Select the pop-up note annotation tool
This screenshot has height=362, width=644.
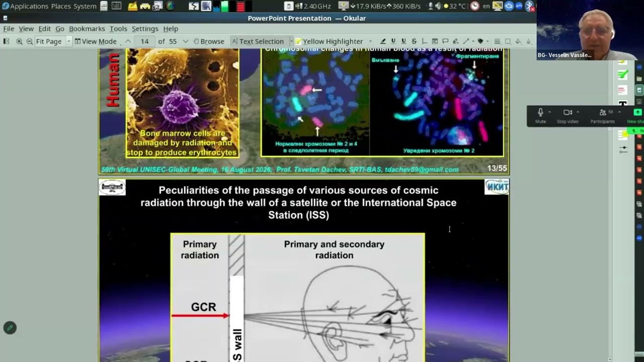tap(445, 41)
